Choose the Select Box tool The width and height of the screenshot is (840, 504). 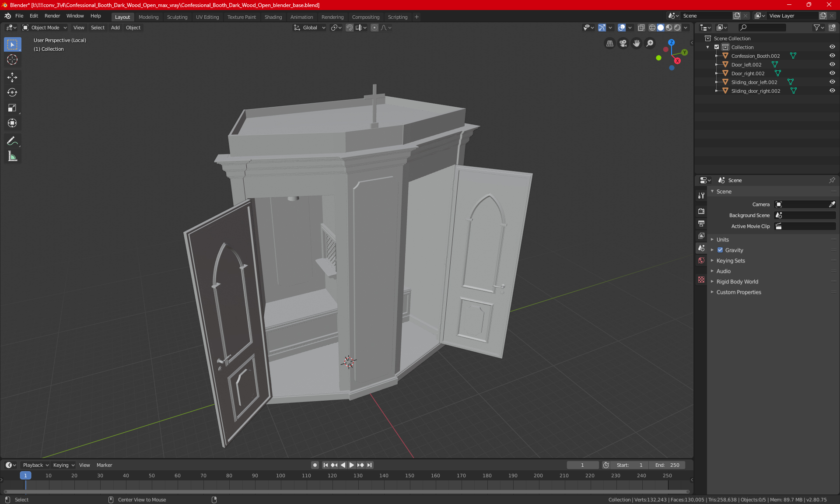tap(12, 44)
